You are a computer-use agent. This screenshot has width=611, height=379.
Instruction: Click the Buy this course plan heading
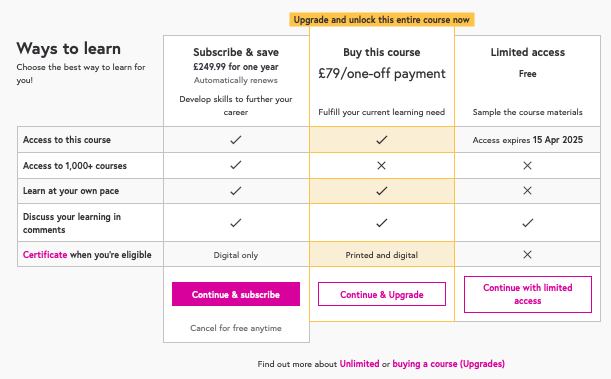pyautogui.click(x=381, y=52)
